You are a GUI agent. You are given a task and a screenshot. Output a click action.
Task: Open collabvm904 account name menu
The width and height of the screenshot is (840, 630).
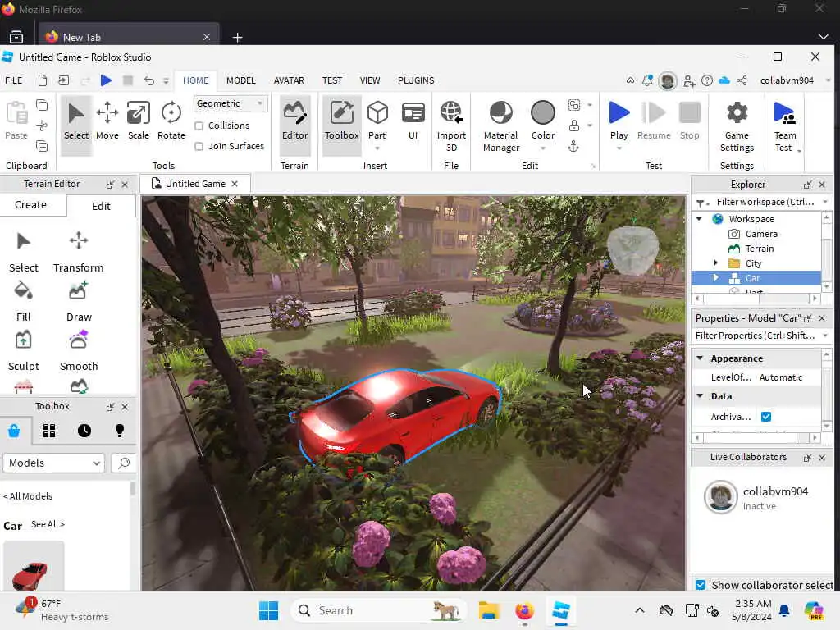pos(787,80)
